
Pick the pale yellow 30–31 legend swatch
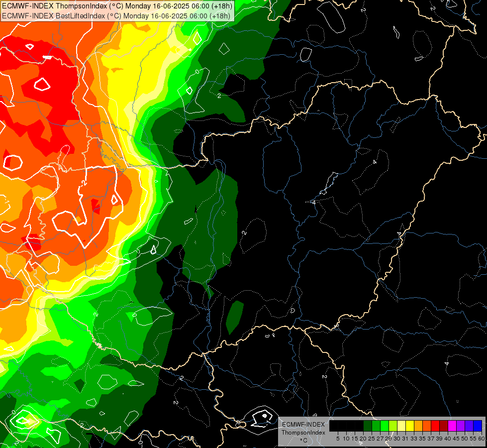tap(401, 426)
